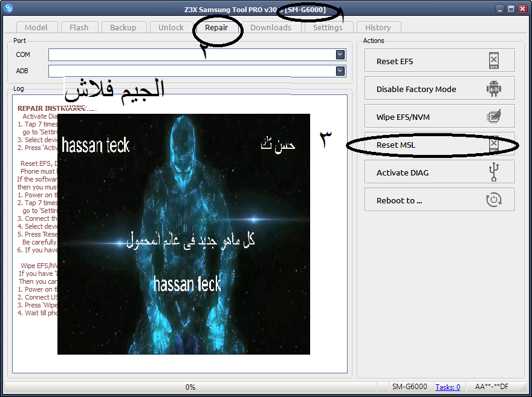Click the USB Activate DIAG icon
Screen dimensions: 532x397
494,172
